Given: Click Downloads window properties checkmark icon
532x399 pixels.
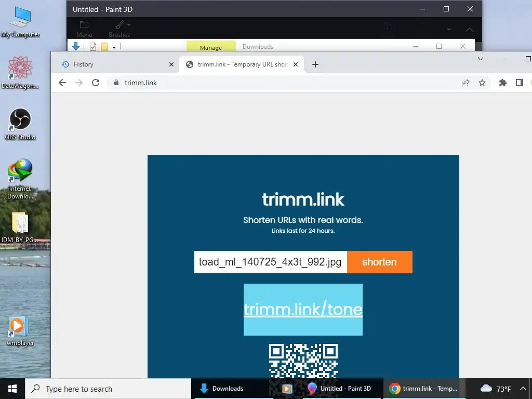Looking at the screenshot, I should coord(92,46).
